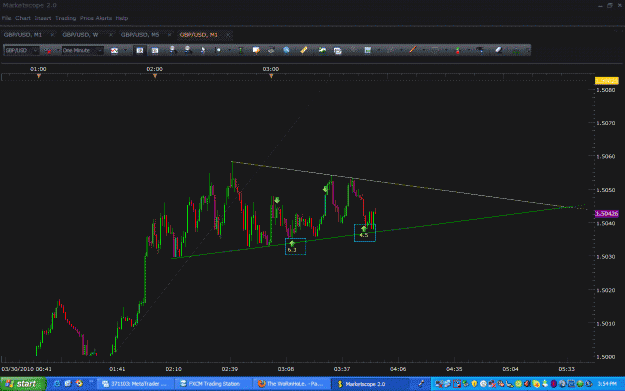Viewport: 625px width, 391px height.
Task: Close the GBP/USD, M5 chart tab
Action: click(x=169, y=35)
